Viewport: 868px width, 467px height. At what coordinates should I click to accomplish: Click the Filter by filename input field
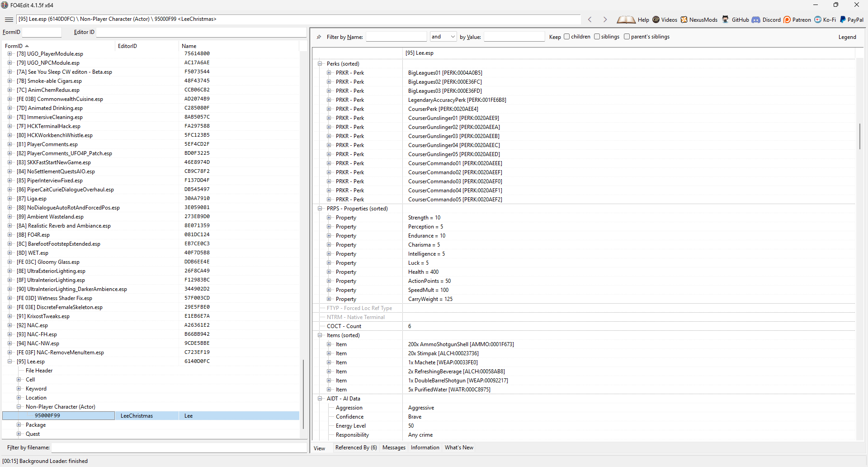tap(179, 448)
